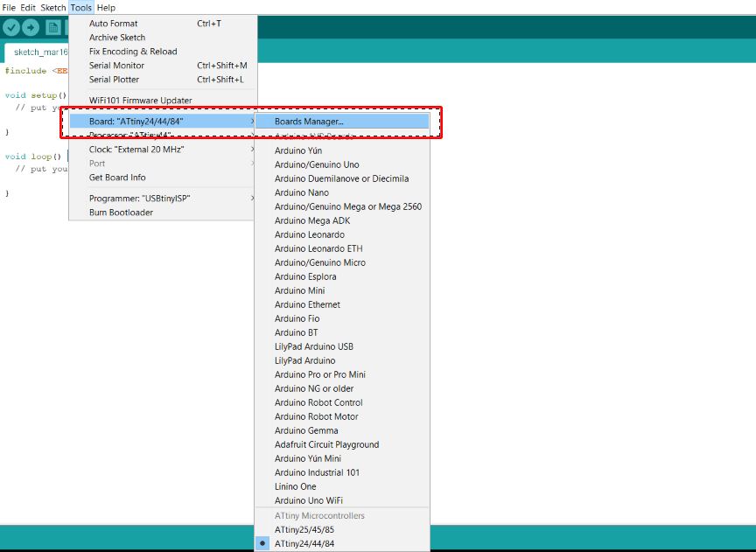
Task: Open Serial Plotter from the menu
Action: (163, 79)
